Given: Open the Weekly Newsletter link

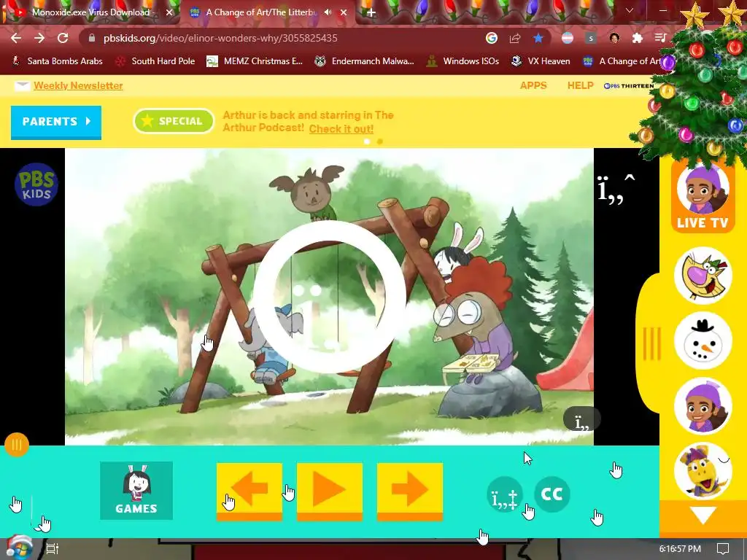Looking at the screenshot, I should click(78, 86).
